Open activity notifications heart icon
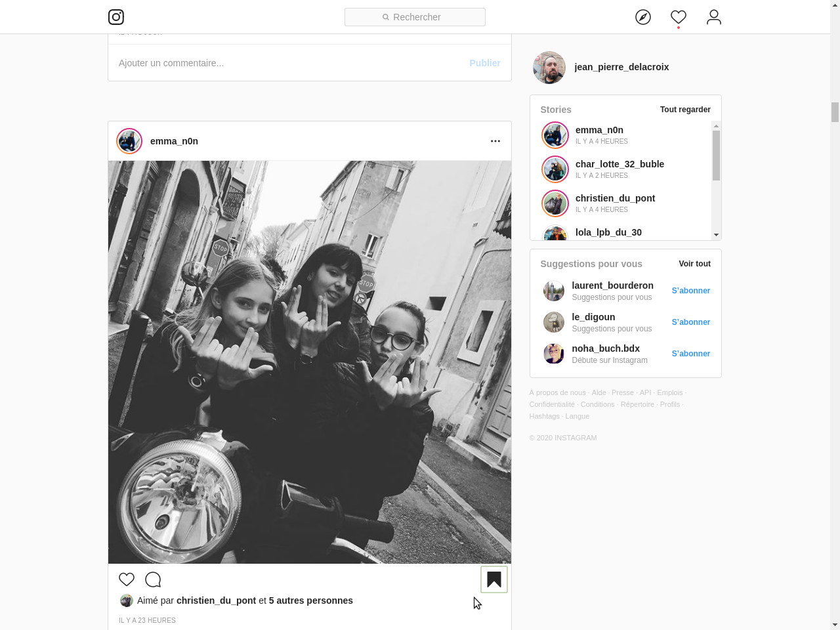The image size is (840, 630). tap(679, 17)
